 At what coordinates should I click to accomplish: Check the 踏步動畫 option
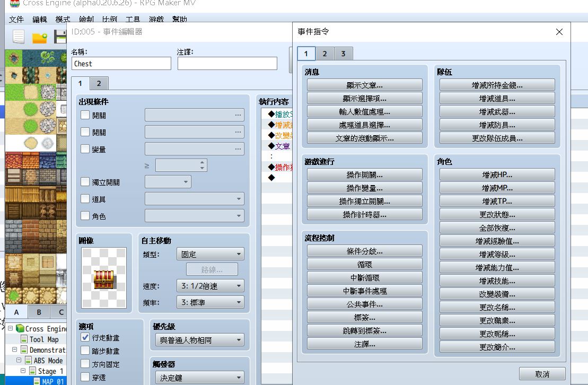pyautogui.click(x=85, y=351)
